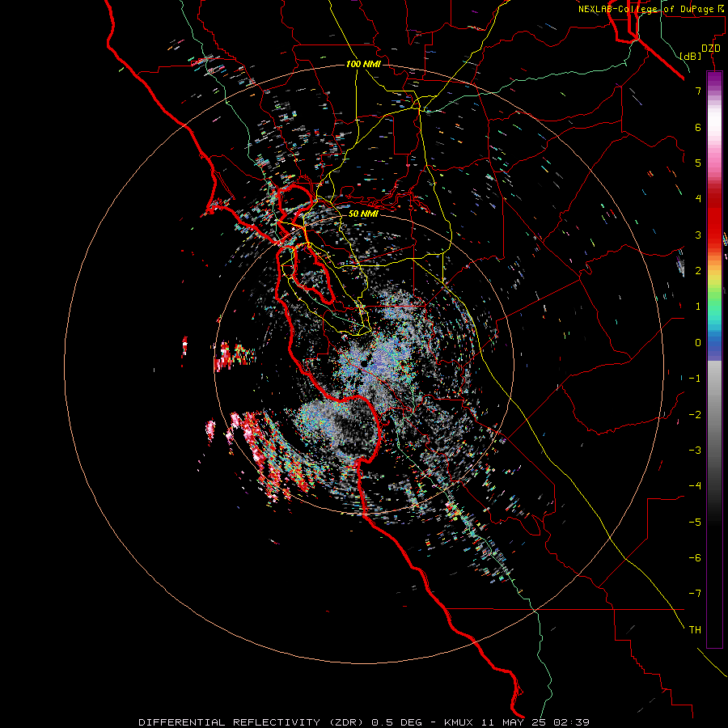Screen dimensions: 728x728
Task: Click the DZD legend title
Action: [x=711, y=49]
